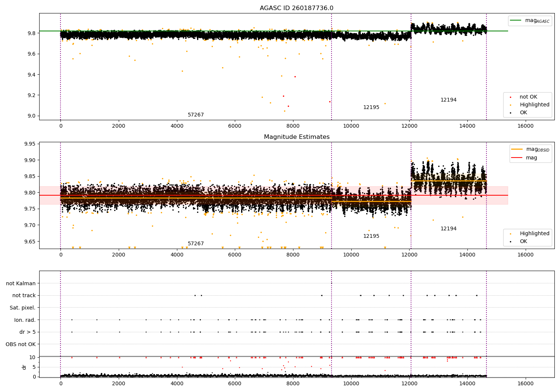Click the 9.80 y-tick on the middle plot
Viewport: 560px width, 392px height.
pyautogui.click(x=30, y=193)
